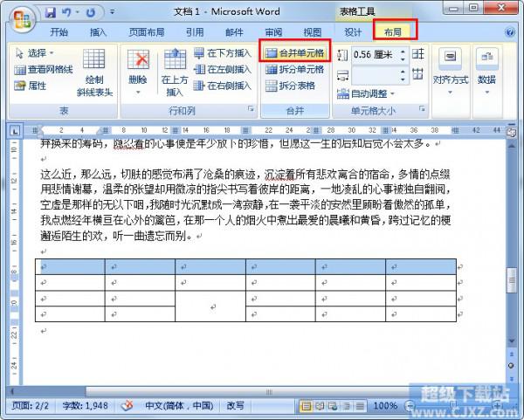Switch to Print Layout view
Screen dimensions: 524x420
point(306,406)
